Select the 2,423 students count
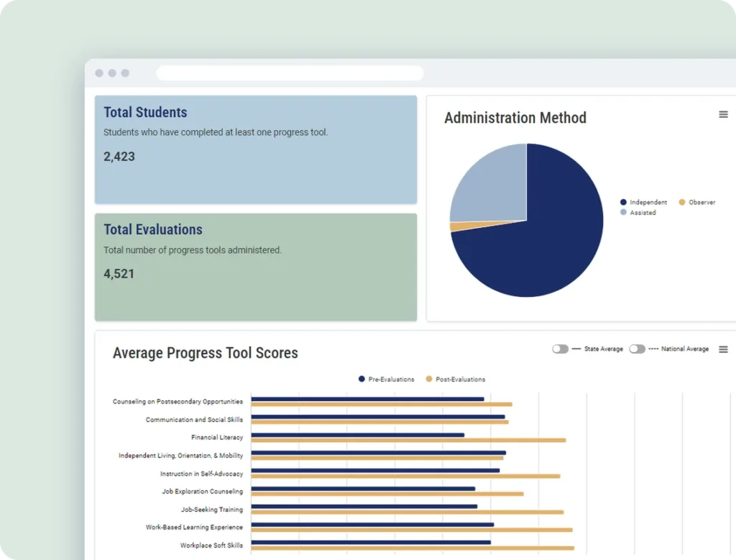736x560 pixels. click(119, 157)
